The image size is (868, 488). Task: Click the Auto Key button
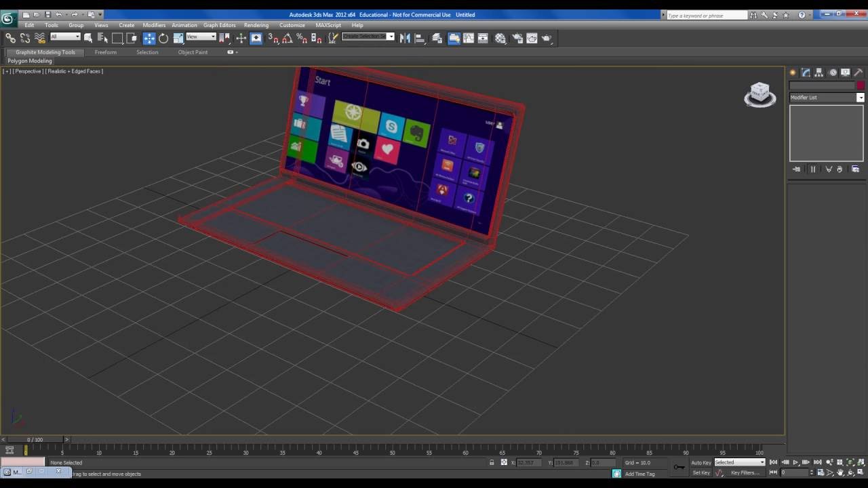[x=701, y=462]
